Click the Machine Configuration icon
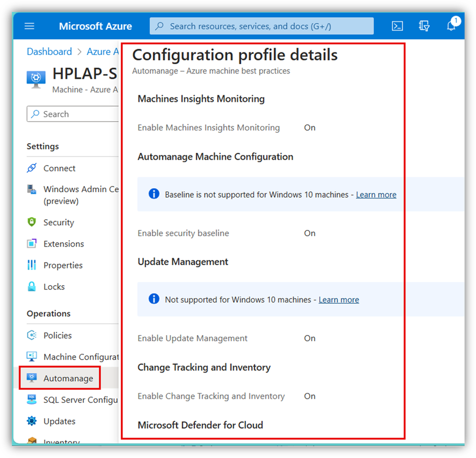 (x=32, y=357)
